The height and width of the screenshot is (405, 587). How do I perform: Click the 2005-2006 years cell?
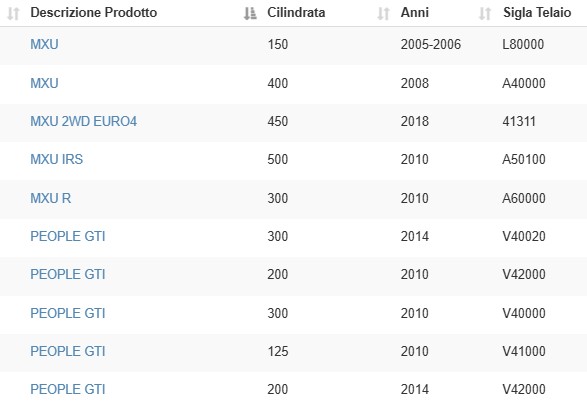click(431, 45)
